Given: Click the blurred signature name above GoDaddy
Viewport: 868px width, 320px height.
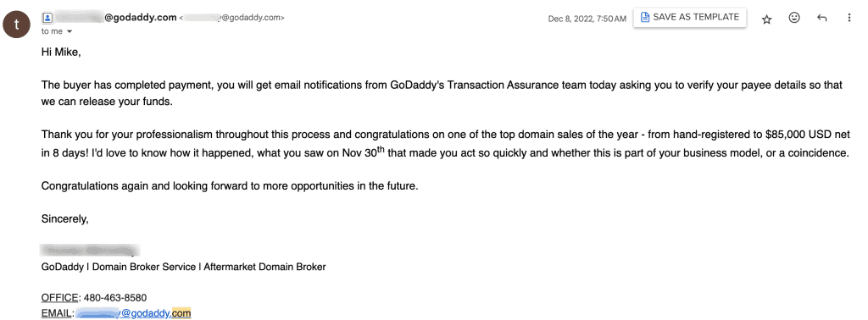Looking at the screenshot, I should click(90, 251).
